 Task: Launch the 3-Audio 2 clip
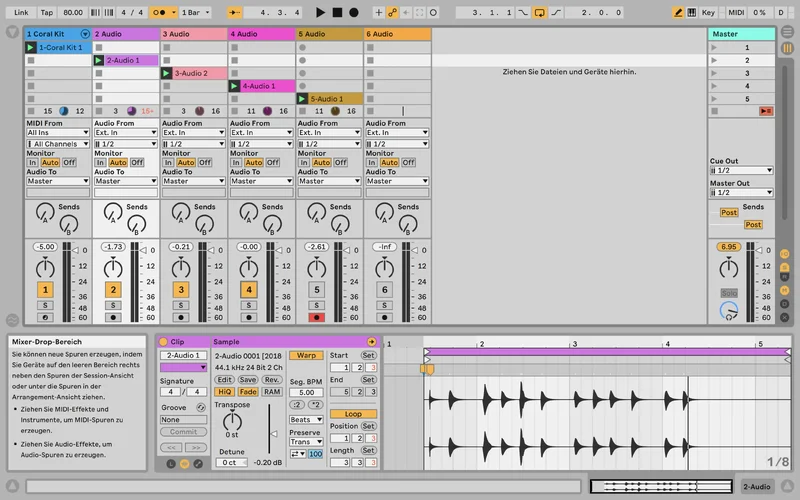tap(168, 73)
